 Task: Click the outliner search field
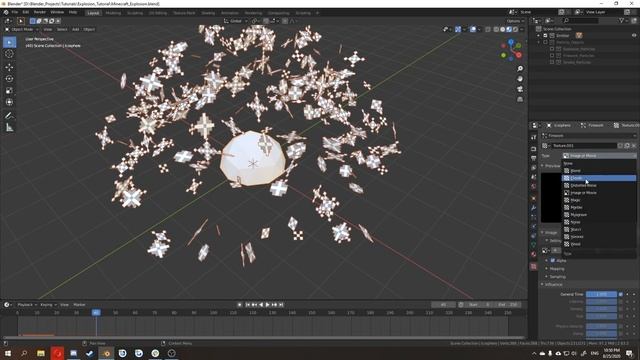click(x=580, y=20)
